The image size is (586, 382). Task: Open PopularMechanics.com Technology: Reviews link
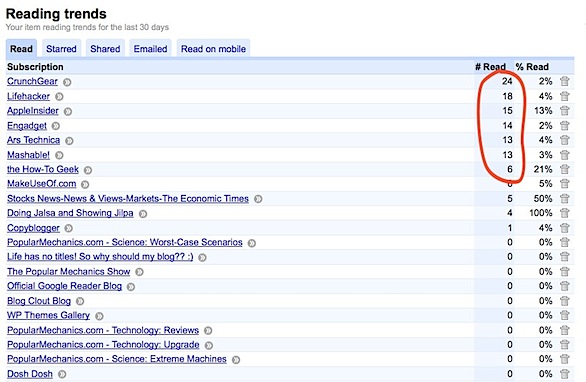pyautogui.click(x=103, y=330)
